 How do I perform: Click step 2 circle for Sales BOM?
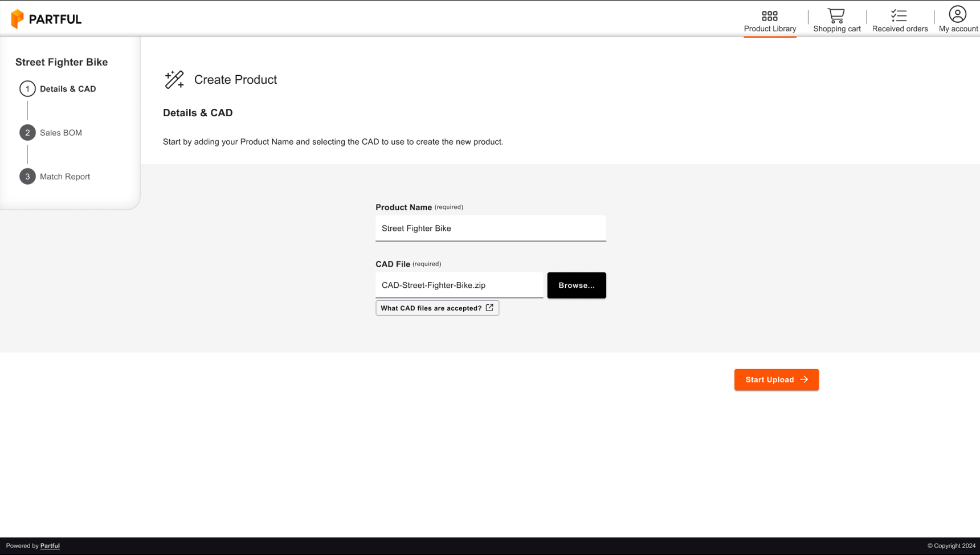27,133
